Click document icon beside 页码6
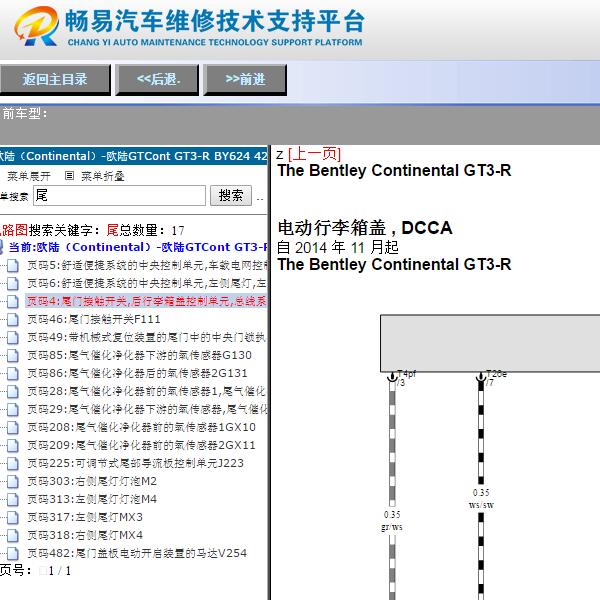This screenshot has width=600, height=600. click(13, 284)
